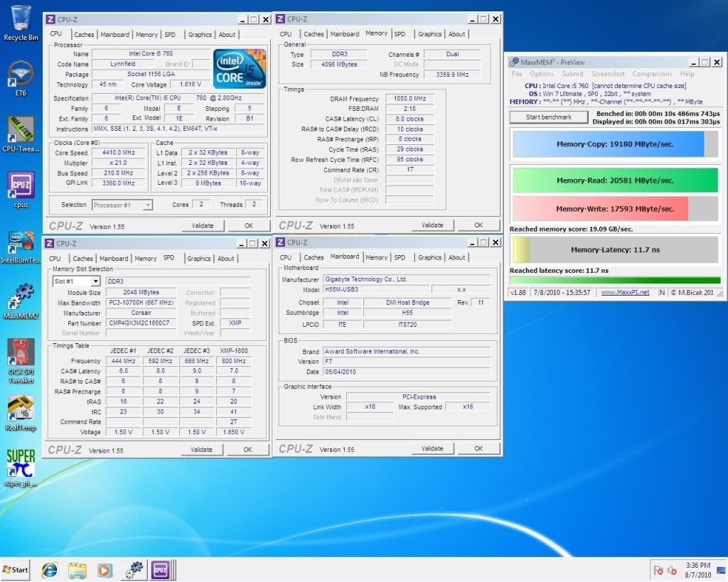Open the IntelBurnTest desktop shortcut
728x582 pixels.
tap(21, 244)
